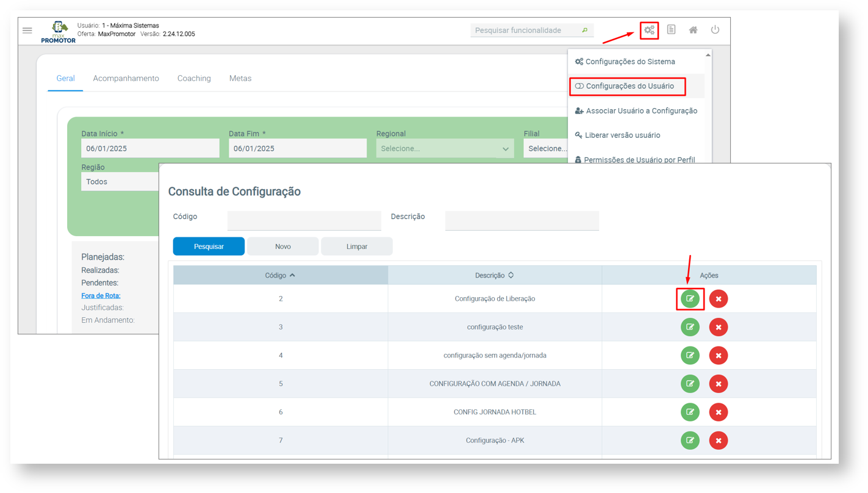Click the 'Pendentes:' label

pos(99,283)
